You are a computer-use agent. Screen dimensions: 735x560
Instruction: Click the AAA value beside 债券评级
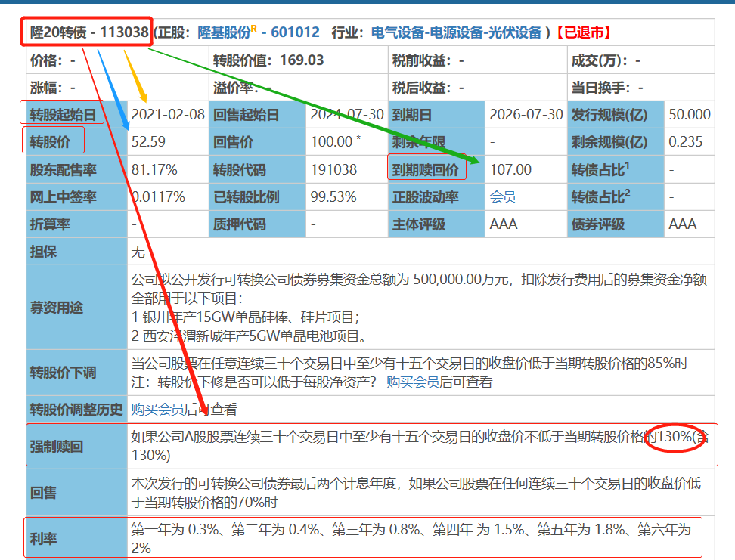point(683,224)
